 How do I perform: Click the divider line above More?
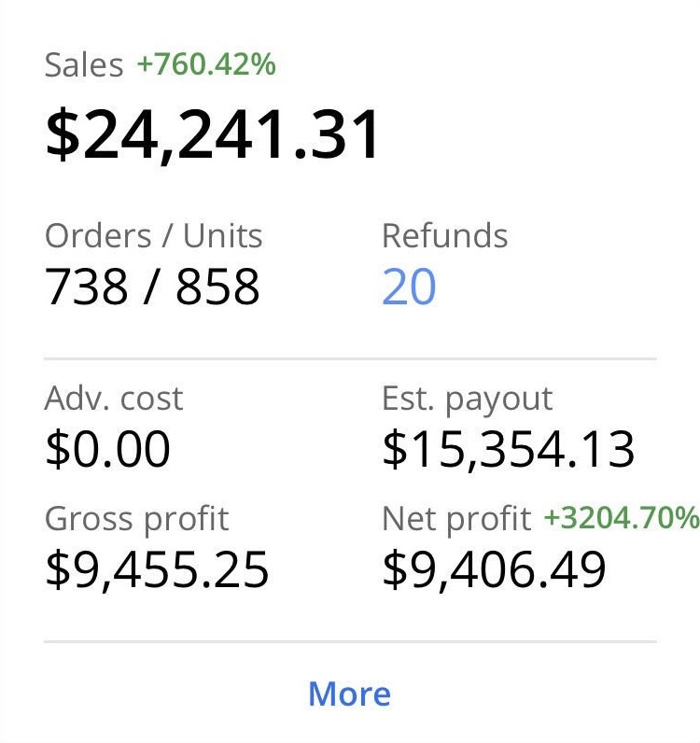tap(350, 641)
